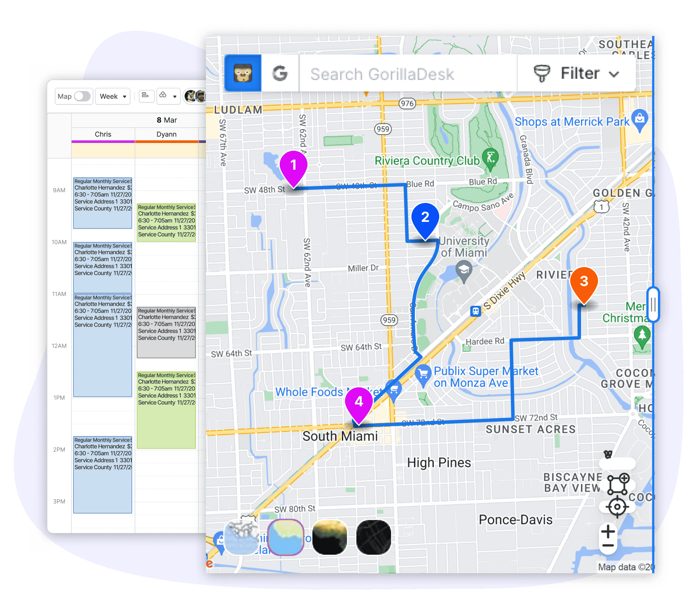Click the Shops at Merrick Park label

(572, 122)
